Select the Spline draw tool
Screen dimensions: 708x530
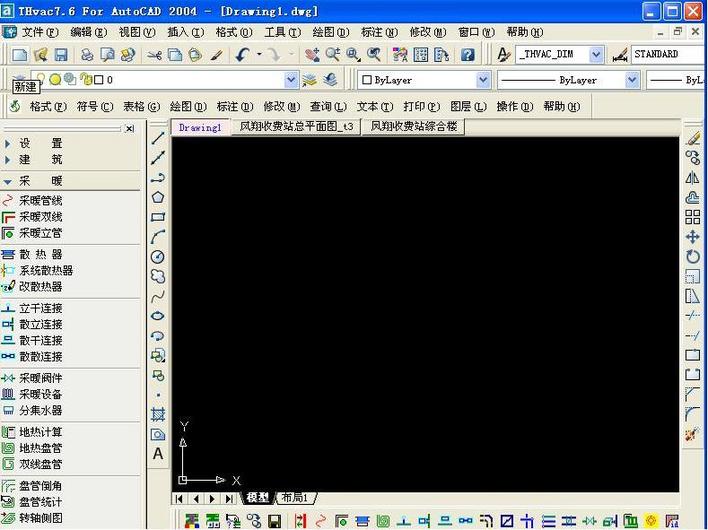[158, 296]
